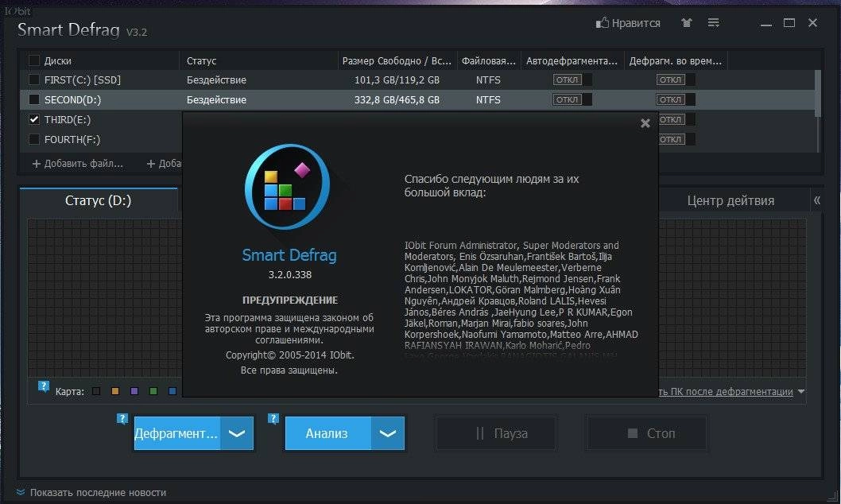Expand the Дефрагмент button dropdown arrow
This screenshot has width=841, height=504.
[x=237, y=433]
